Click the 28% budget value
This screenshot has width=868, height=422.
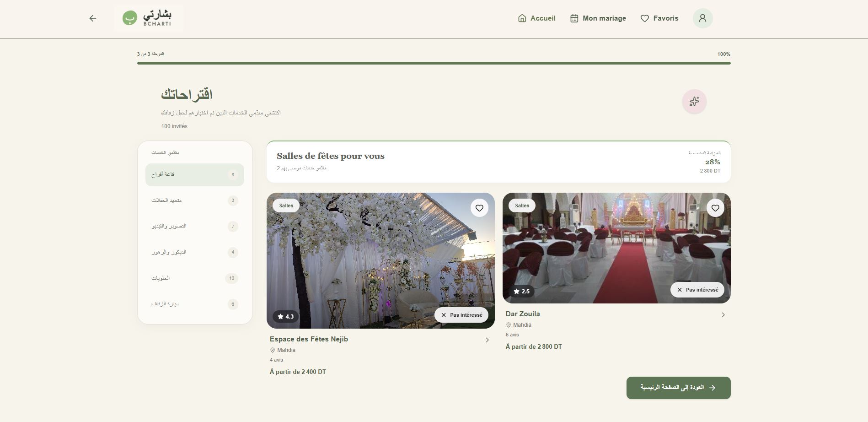pos(713,162)
